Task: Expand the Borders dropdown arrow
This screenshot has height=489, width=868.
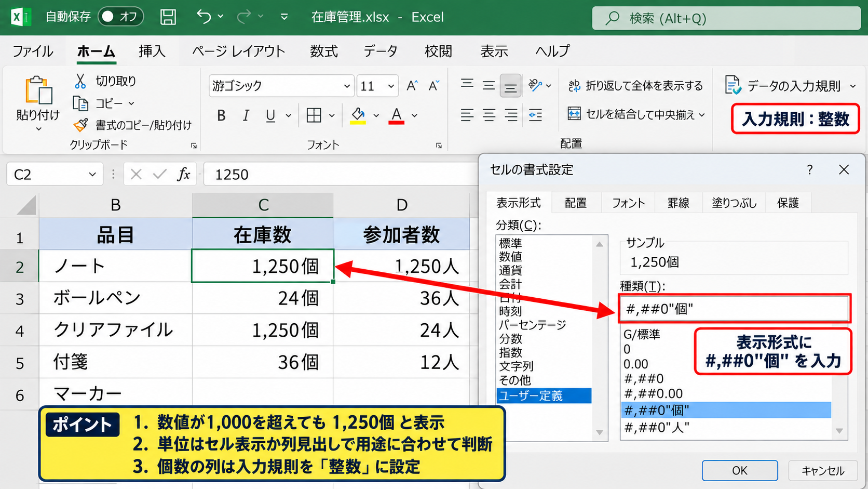Action: tap(332, 115)
